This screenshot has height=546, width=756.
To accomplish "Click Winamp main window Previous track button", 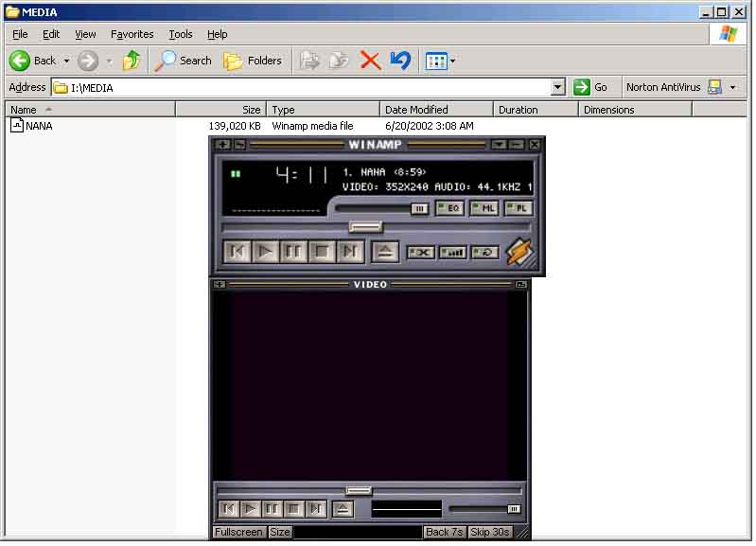I will (237, 252).
